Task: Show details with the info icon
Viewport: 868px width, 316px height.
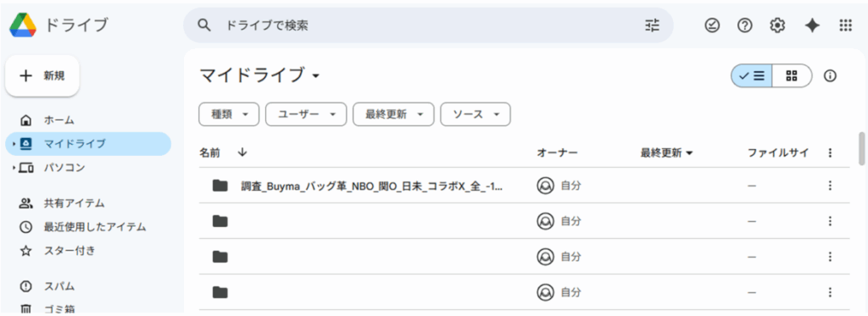Action: click(829, 75)
